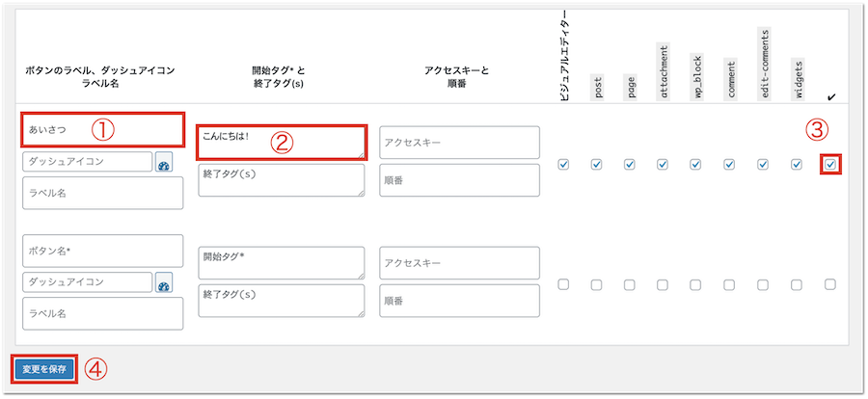The width and height of the screenshot is (868, 399).
Task: Click the first row ラベル名 field
Action: [x=102, y=193]
